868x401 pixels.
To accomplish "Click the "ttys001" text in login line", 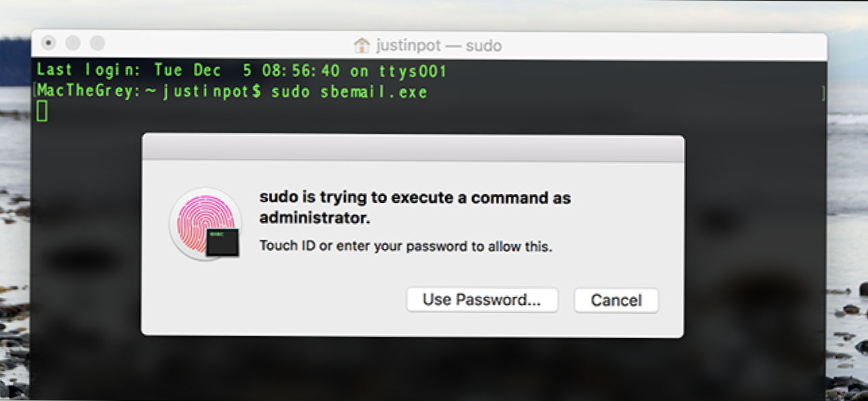I will pyautogui.click(x=419, y=70).
